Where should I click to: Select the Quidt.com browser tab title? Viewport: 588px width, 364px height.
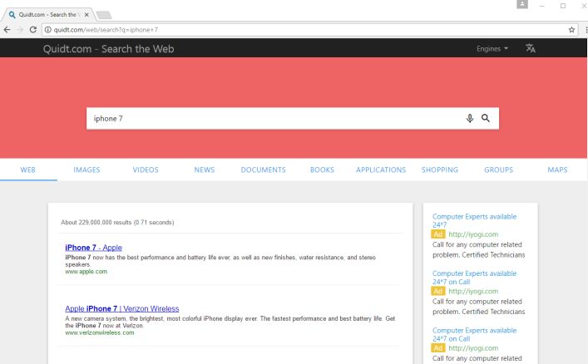click(x=47, y=15)
